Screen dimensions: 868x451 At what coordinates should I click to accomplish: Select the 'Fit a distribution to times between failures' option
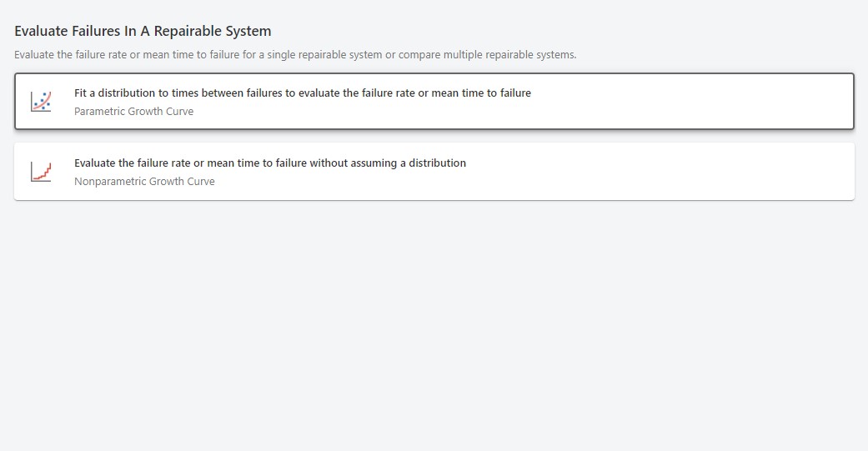point(302,93)
